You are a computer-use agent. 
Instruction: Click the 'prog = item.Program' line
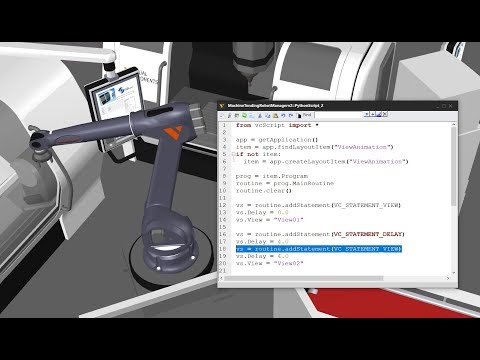click(x=272, y=176)
